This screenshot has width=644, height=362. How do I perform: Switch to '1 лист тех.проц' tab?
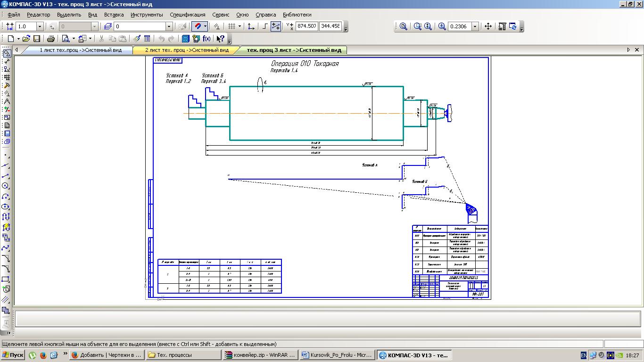[81, 50]
